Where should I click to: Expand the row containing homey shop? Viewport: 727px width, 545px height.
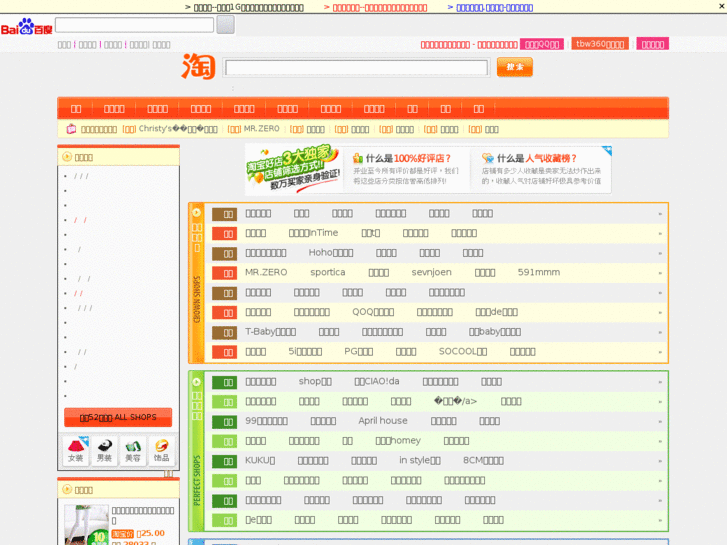coord(660,442)
